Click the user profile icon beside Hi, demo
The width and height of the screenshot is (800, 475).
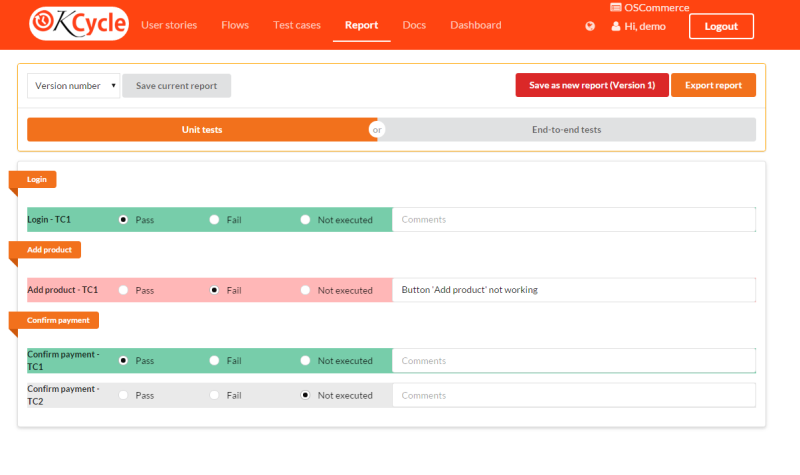[616, 26]
